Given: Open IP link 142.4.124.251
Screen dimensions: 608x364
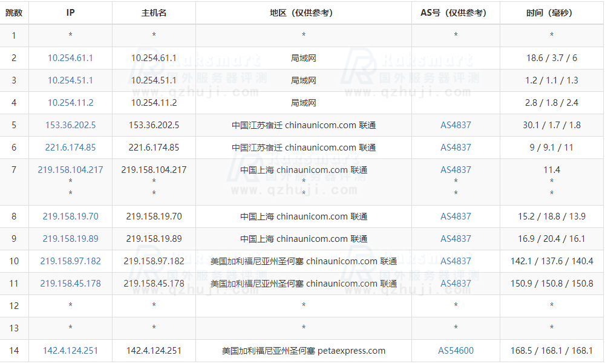Looking at the screenshot, I should point(70,351).
